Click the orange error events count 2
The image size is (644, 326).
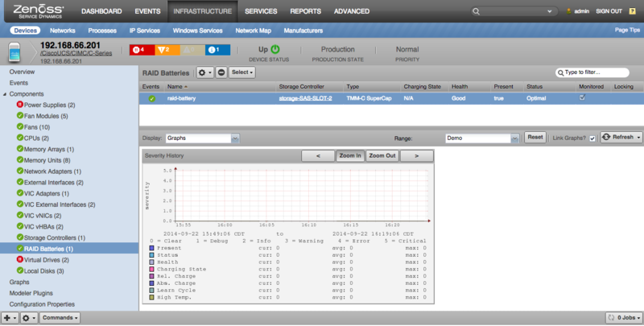point(167,50)
